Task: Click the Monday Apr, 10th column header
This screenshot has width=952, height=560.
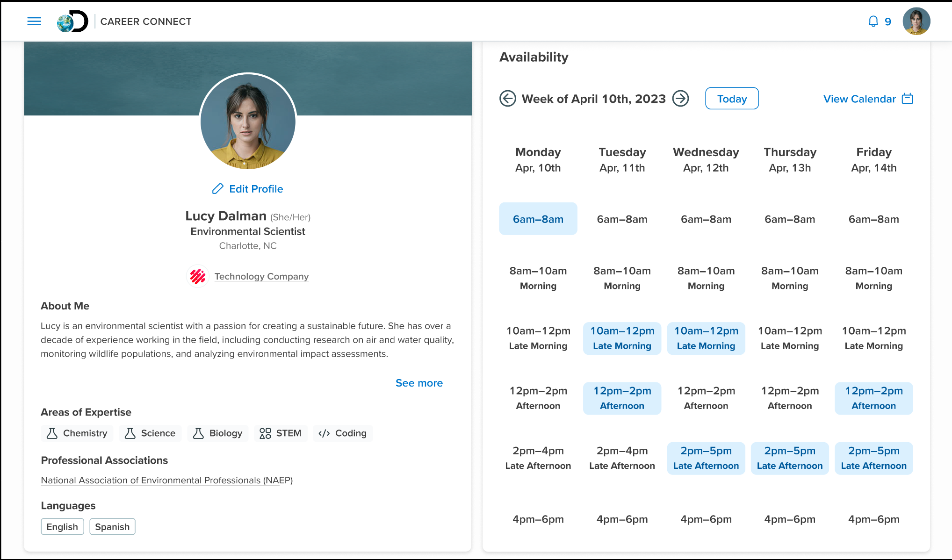Action: 538,159
